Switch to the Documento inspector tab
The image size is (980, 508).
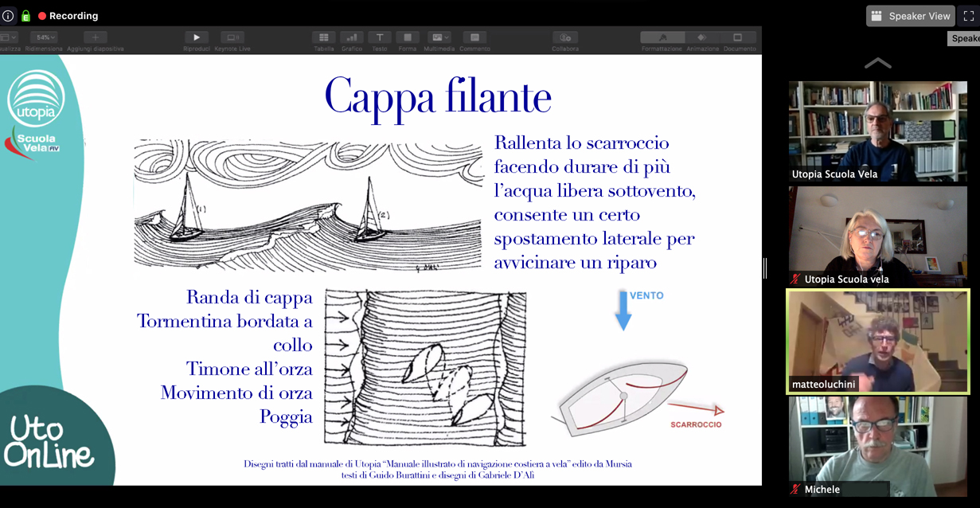[x=739, y=37]
